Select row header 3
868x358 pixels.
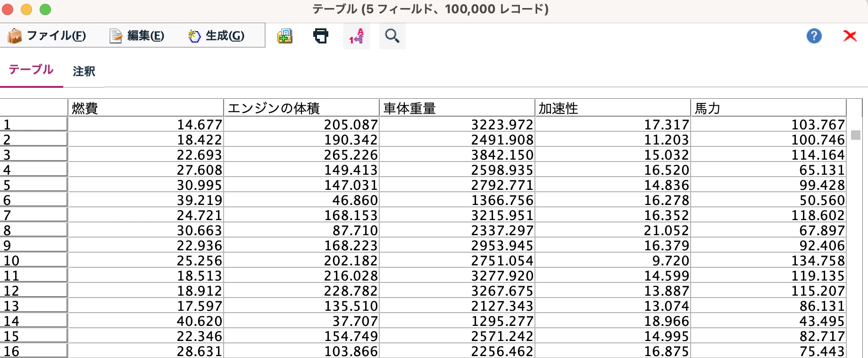(33, 154)
